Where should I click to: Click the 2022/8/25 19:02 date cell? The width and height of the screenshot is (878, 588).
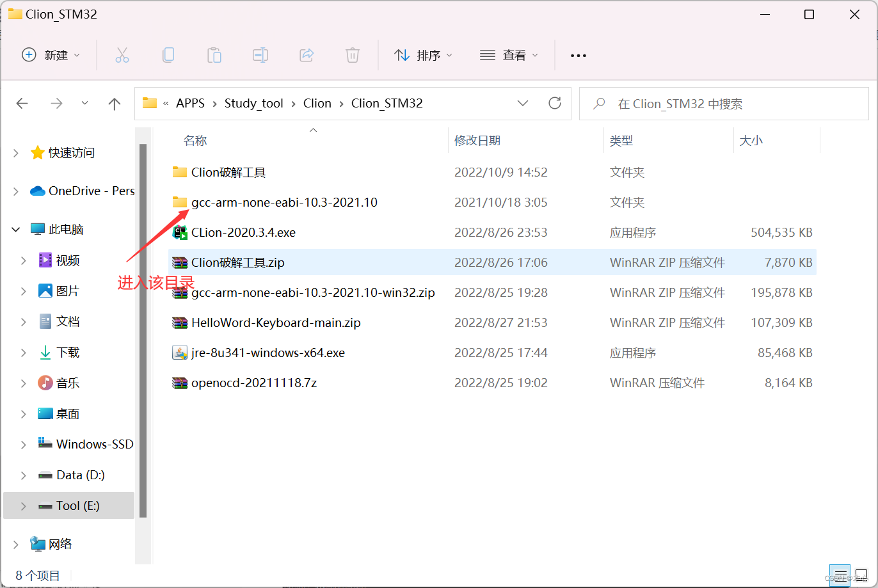pos(501,383)
